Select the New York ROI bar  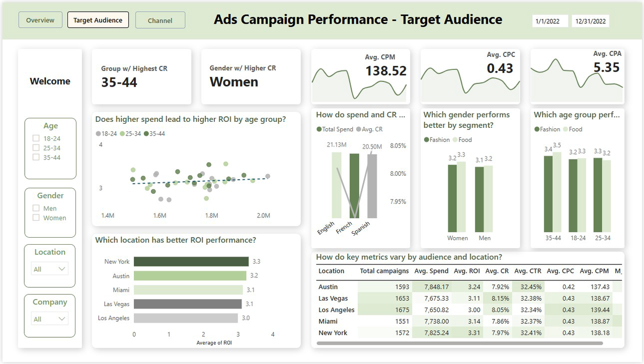(191, 262)
